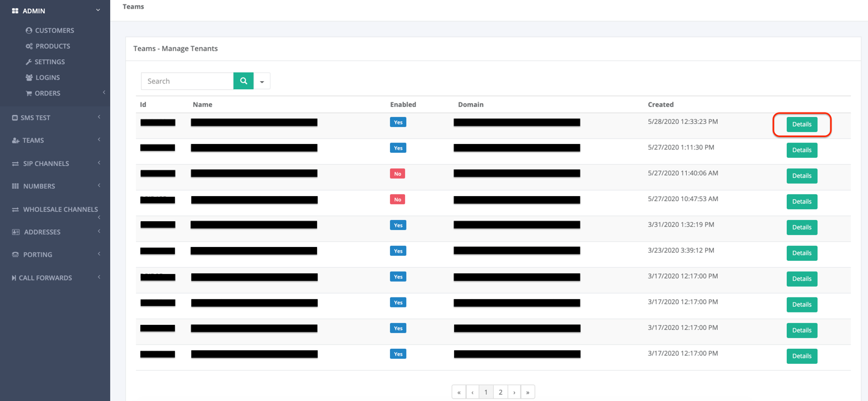Click the Products gears icon

(29, 46)
